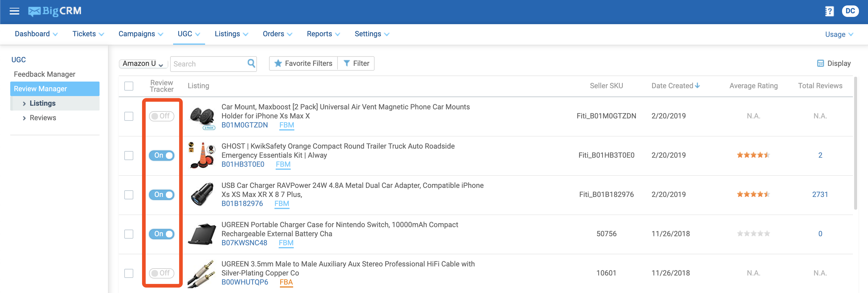Click the FBA tag on aux cable

click(286, 282)
